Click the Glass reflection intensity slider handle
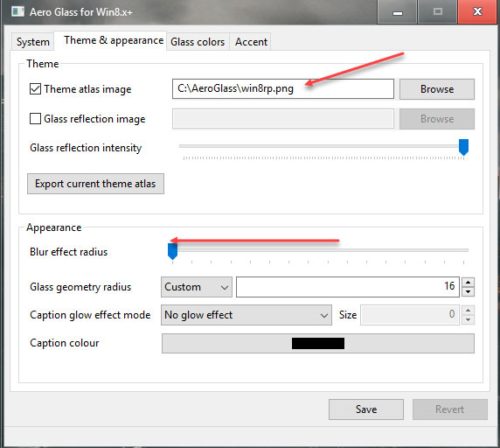 [464, 147]
